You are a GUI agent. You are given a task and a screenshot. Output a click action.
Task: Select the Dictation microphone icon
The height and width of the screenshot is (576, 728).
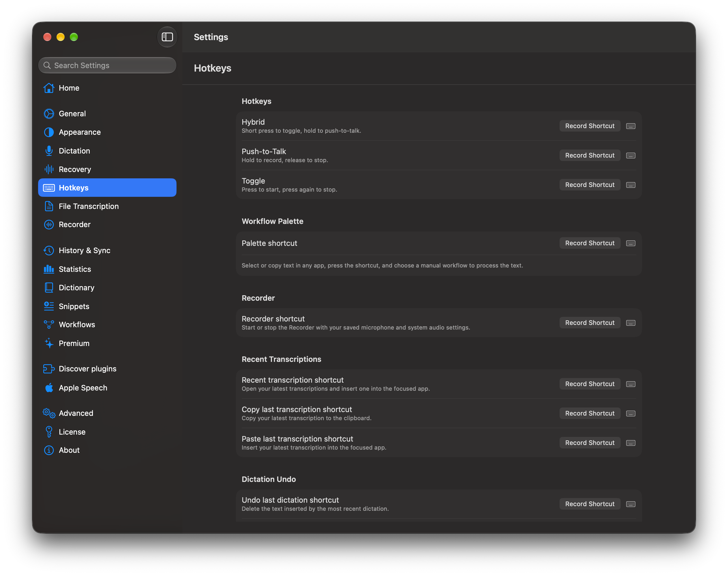(49, 151)
